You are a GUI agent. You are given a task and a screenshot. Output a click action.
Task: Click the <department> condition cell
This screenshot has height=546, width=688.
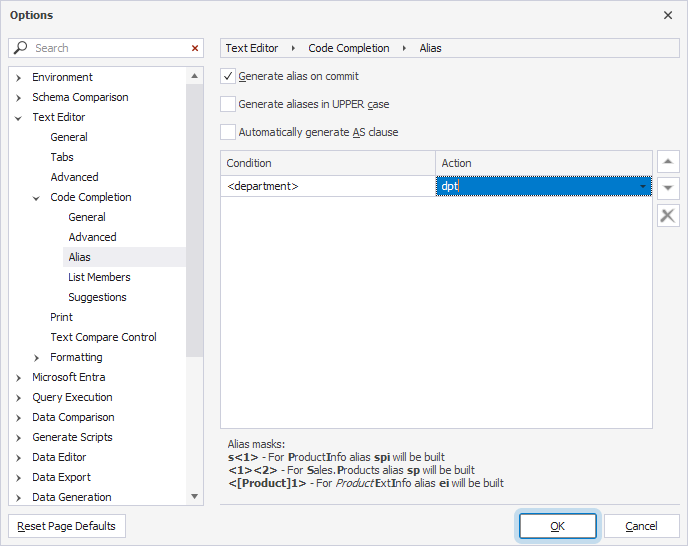[328, 187]
